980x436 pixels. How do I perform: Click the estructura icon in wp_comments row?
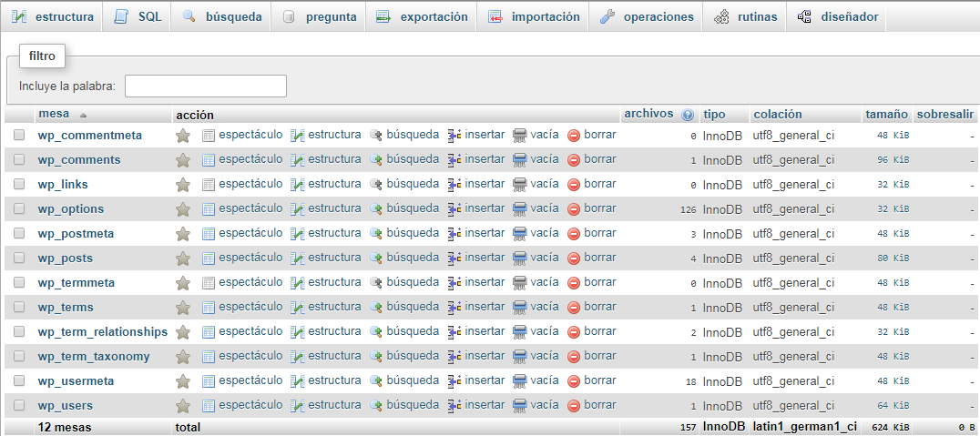click(297, 160)
